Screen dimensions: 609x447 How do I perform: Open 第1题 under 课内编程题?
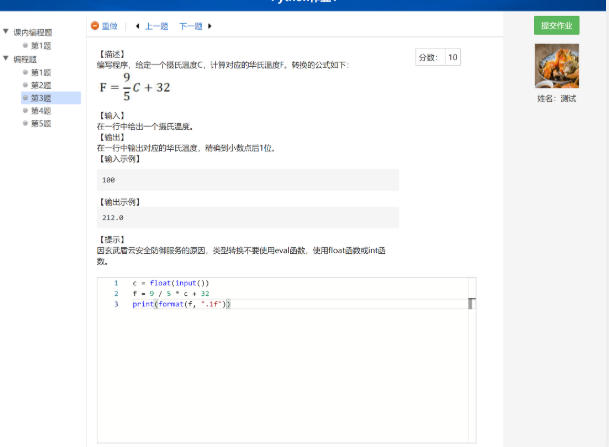[x=41, y=46]
